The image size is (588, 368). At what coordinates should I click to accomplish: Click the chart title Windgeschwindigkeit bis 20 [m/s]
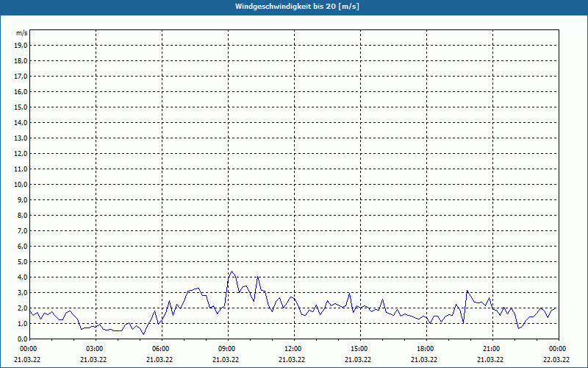[297, 7]
